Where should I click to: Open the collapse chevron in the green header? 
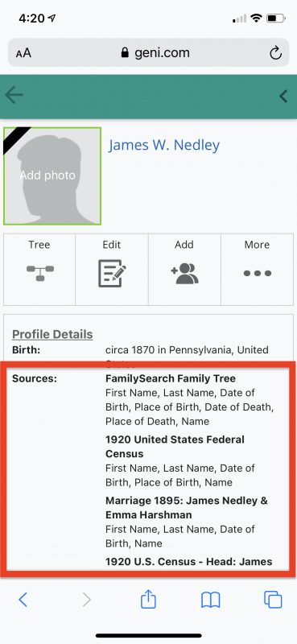click(283, 96)
